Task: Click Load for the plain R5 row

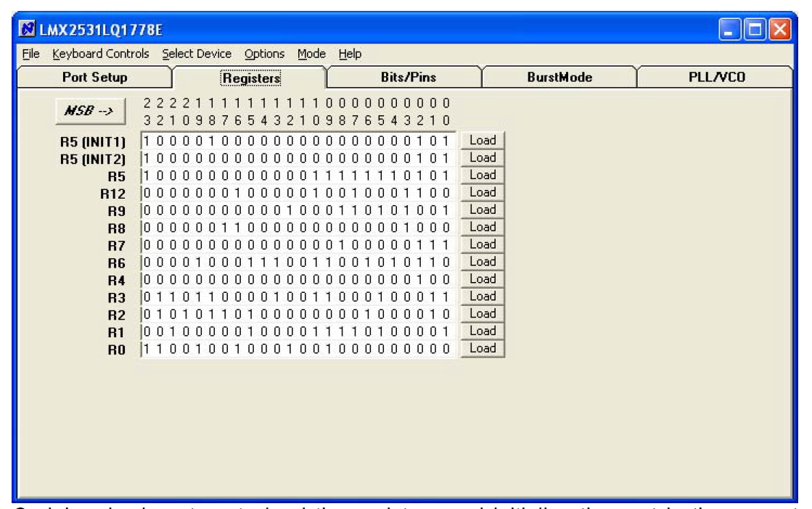Action: click(x=483, y=175)
